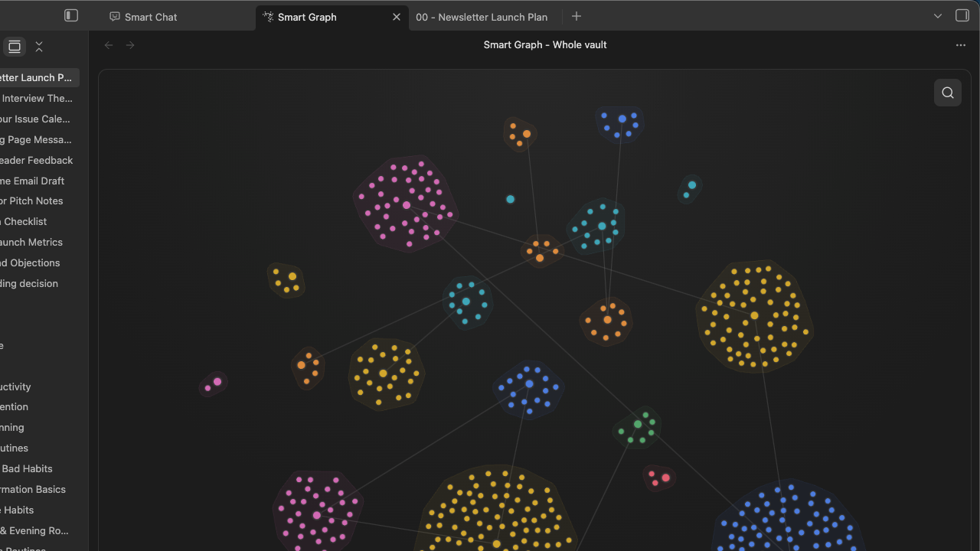Open the 'eader Feedback' note

pos(37,160)
